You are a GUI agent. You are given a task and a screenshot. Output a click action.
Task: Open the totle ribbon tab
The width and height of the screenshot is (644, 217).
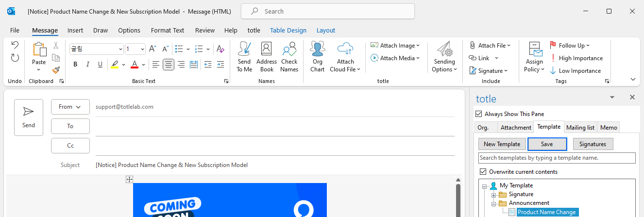[254, 30]
